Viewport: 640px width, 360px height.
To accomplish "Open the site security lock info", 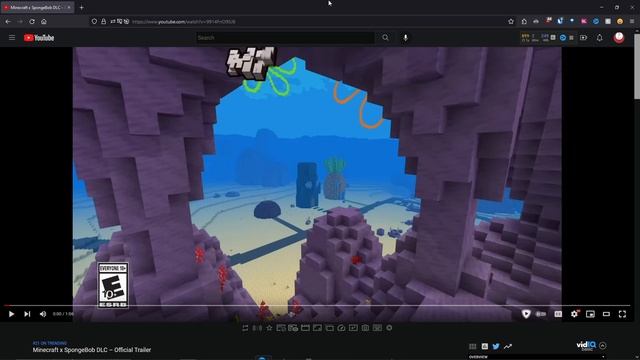I will (104, 21).
